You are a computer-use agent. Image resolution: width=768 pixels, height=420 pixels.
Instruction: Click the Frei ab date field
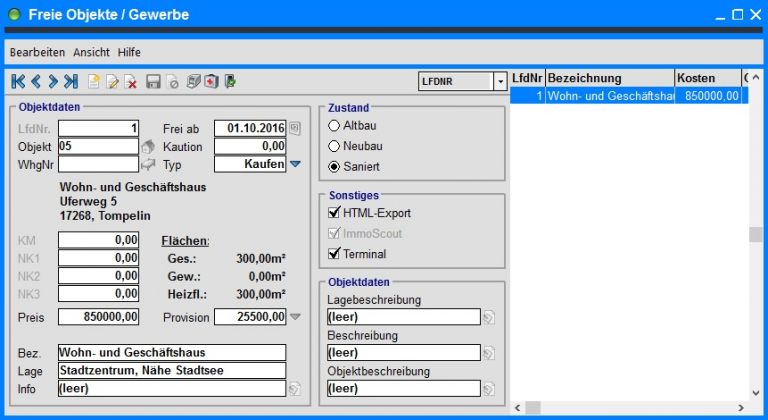(250, 129)
